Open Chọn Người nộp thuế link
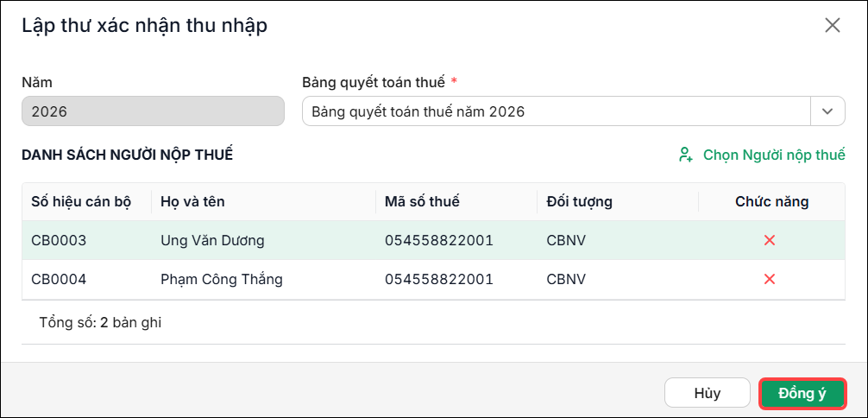The image size is (868, 418). (x=774, y=155)
